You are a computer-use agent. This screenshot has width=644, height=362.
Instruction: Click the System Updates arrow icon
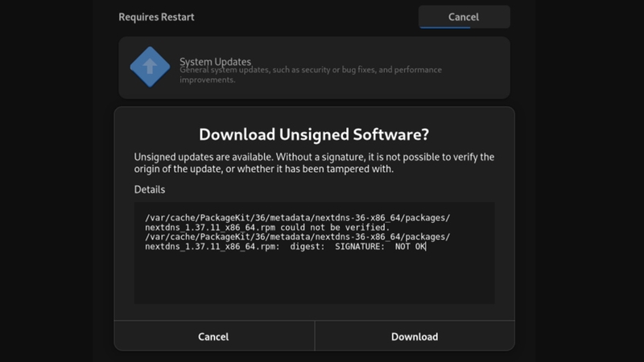click(150, 67)
